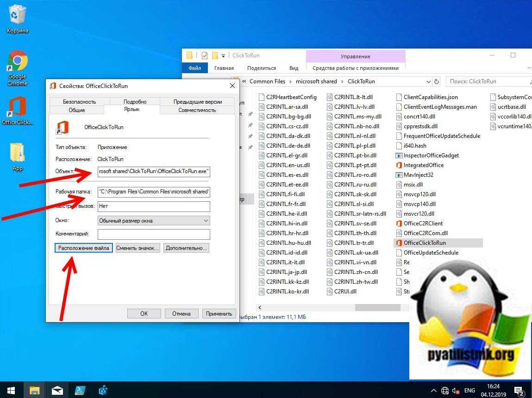Launch PowerShell from the taskbar
532x398 pixels.
(x=79, y=390)
